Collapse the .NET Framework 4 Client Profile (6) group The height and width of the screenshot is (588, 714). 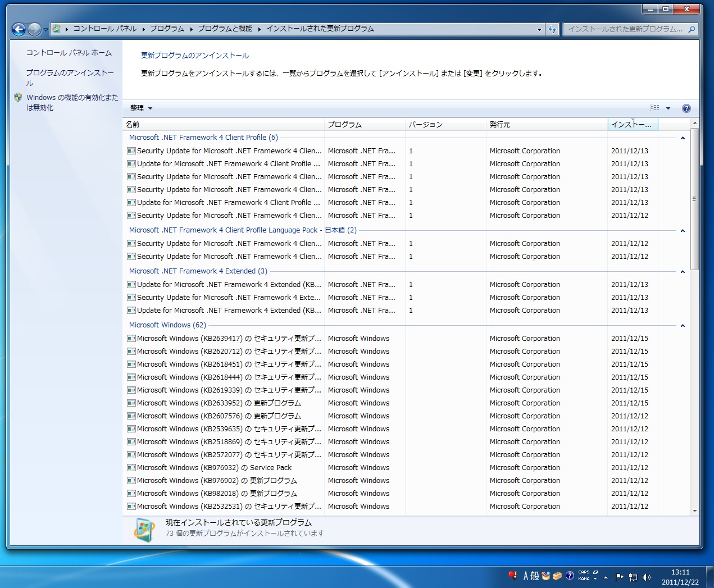(x=683, y=138)
